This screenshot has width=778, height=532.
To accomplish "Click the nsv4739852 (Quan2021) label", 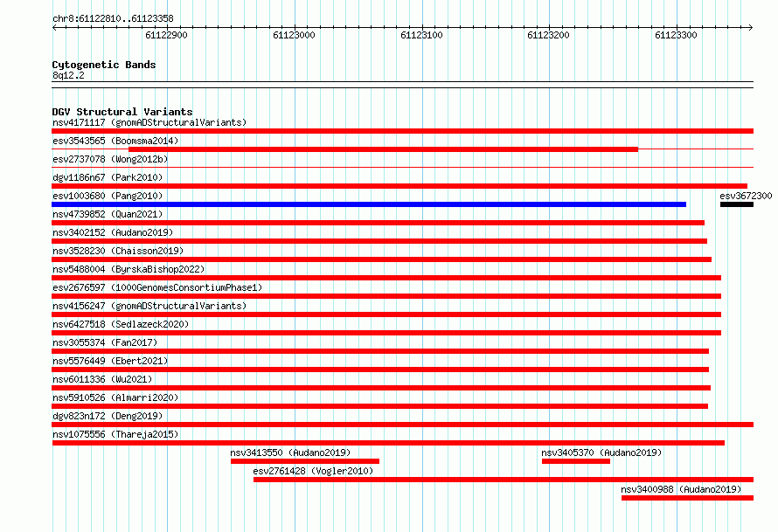I will [x=108, y=214].
